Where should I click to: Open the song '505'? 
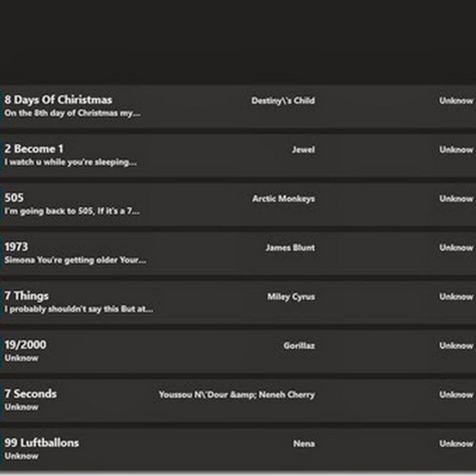click(14, 198)
